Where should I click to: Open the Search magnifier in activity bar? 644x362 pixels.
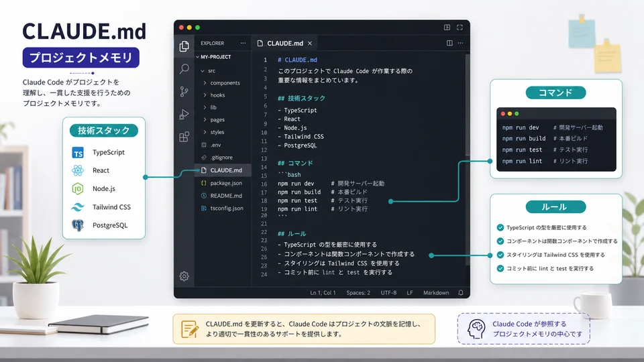click(x=184, y=68)
